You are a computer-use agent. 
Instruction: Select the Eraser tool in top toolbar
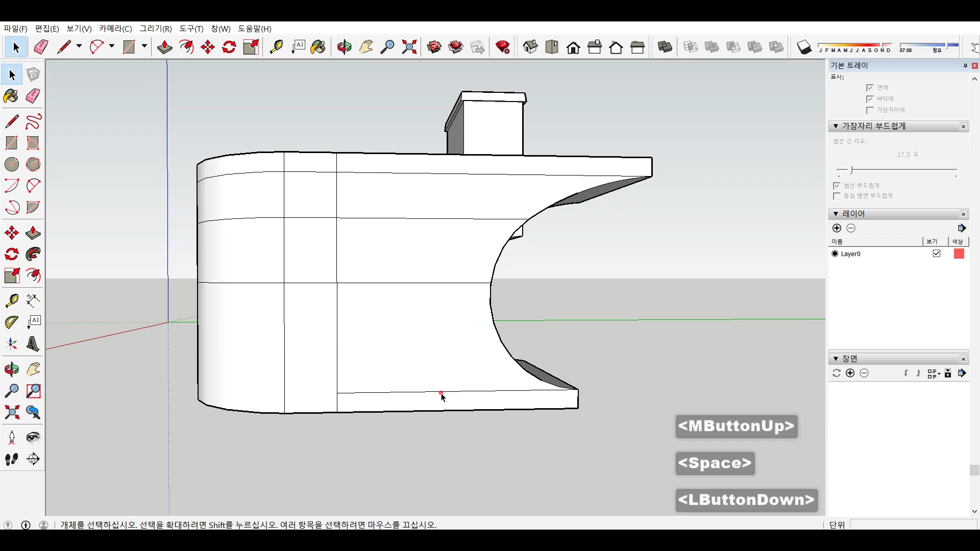pyautogui.click(x=41, y=47)
